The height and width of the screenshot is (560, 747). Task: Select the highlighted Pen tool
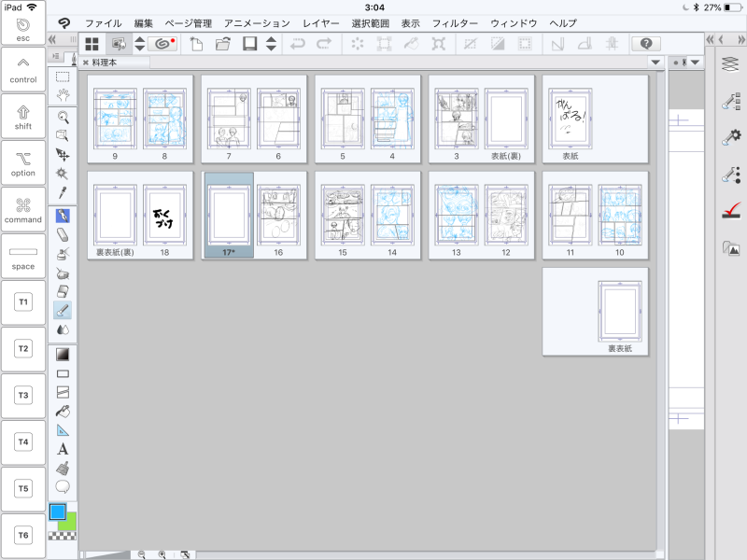coord(63,216)
